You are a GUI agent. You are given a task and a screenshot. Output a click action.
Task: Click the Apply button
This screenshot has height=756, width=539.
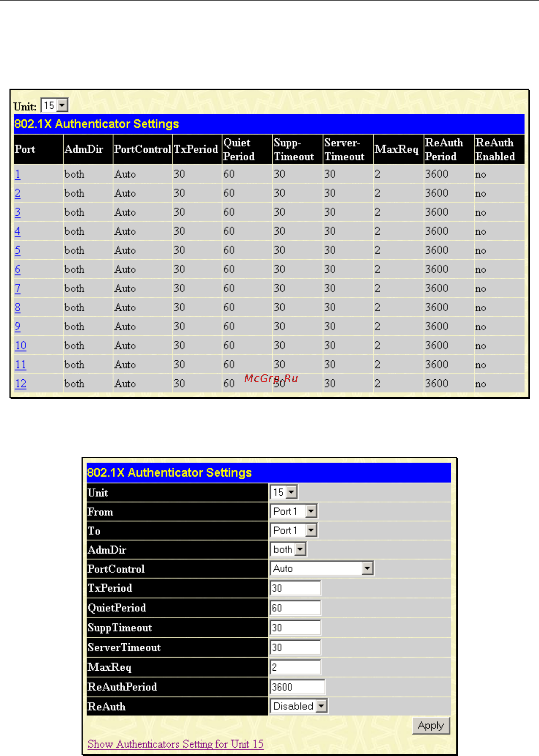point(431,725)
